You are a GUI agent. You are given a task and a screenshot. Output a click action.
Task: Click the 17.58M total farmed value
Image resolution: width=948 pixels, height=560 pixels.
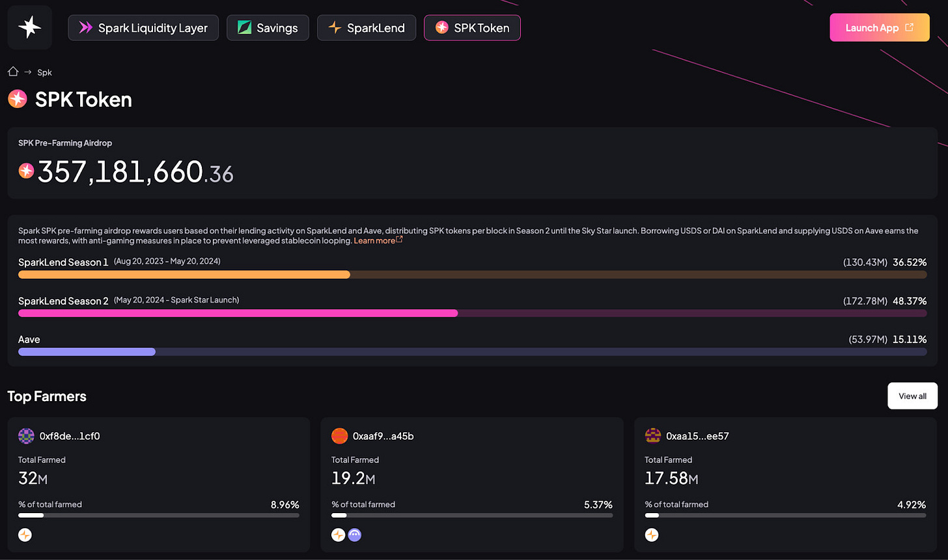click(x=671, y=479)
